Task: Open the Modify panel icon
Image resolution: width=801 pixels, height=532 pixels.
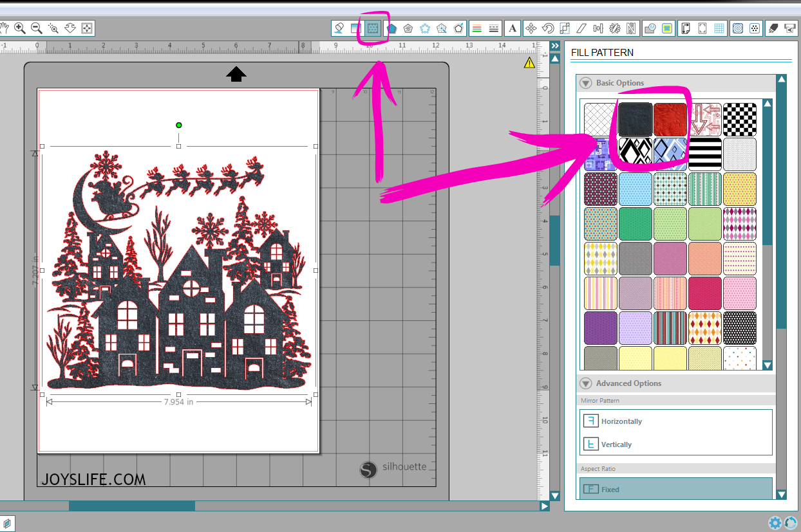Action: [650, 28]
